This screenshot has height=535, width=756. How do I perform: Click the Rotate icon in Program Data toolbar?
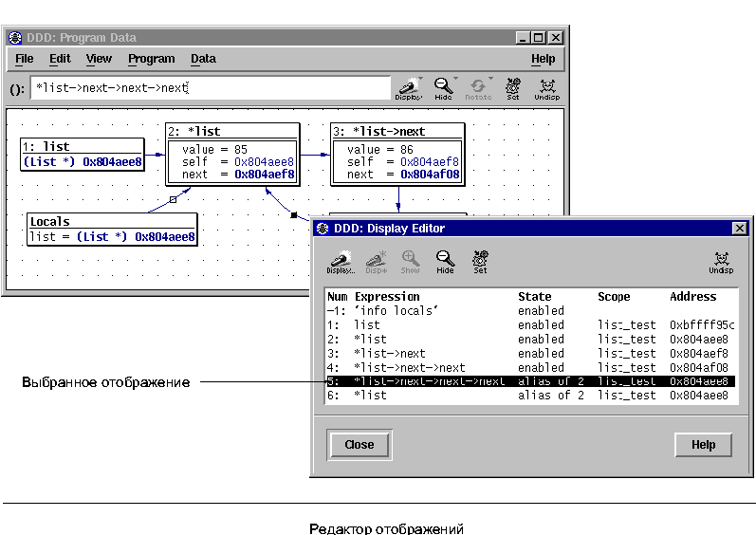click(x=478, y=89)
